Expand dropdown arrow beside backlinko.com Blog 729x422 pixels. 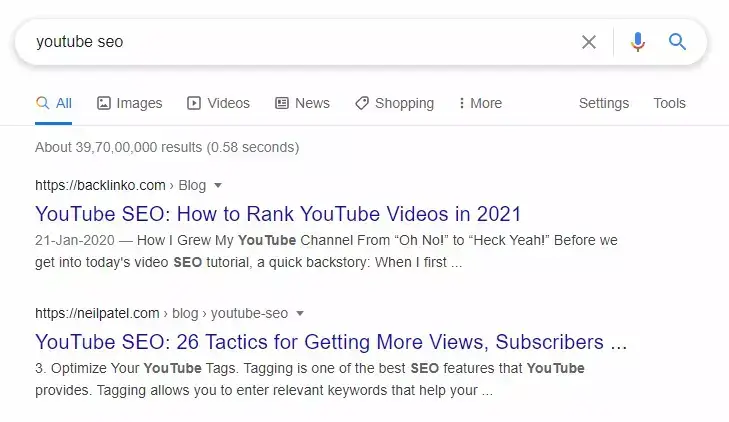pos(218,185)
